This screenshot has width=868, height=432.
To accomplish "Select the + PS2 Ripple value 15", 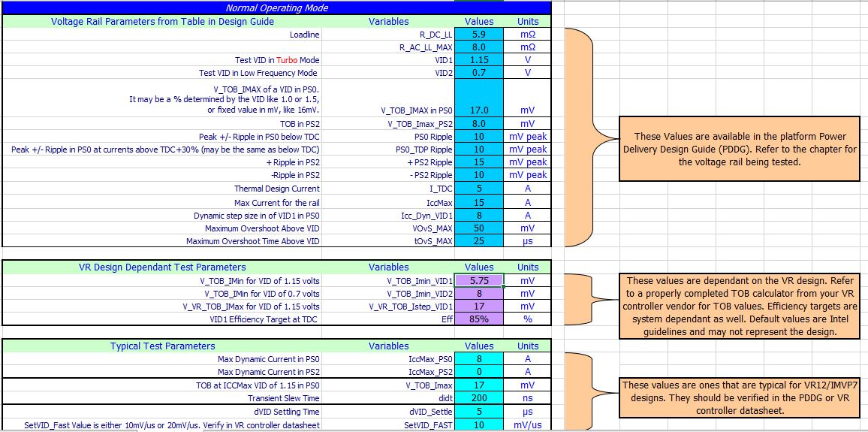I will (478, 162).
